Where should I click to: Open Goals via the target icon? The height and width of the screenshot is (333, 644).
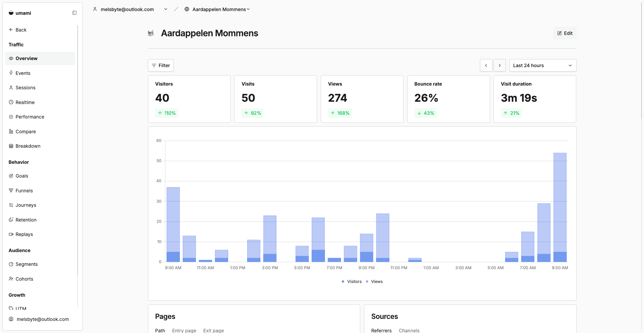point(11,176)
